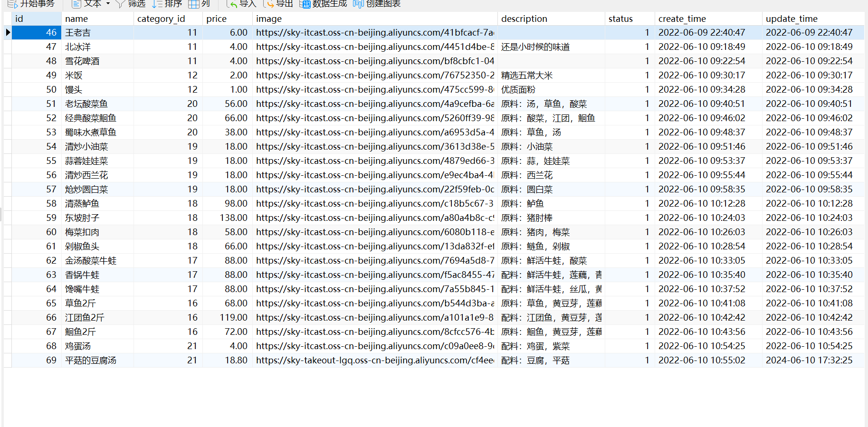Click create_time 2022-06-09 22:40:47
The image size is (868, 427).
coord(708,32)
